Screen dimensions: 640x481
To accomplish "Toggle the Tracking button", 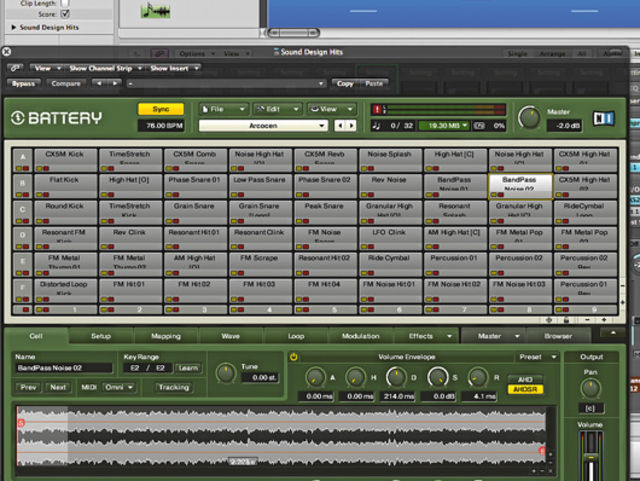I will 174,387.
